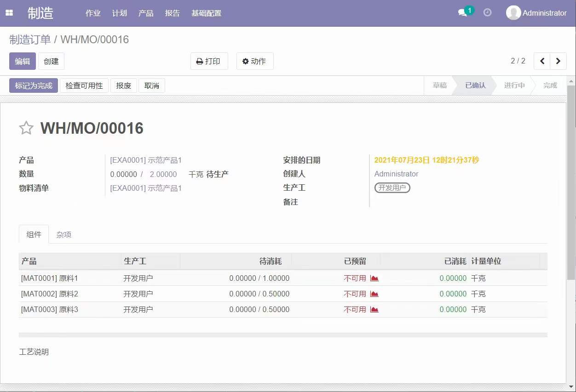Image resolution: width=576 pixels, height=392 pixels.
Task: Click forecast chart icon for 原料2
Action: (374, 294)
